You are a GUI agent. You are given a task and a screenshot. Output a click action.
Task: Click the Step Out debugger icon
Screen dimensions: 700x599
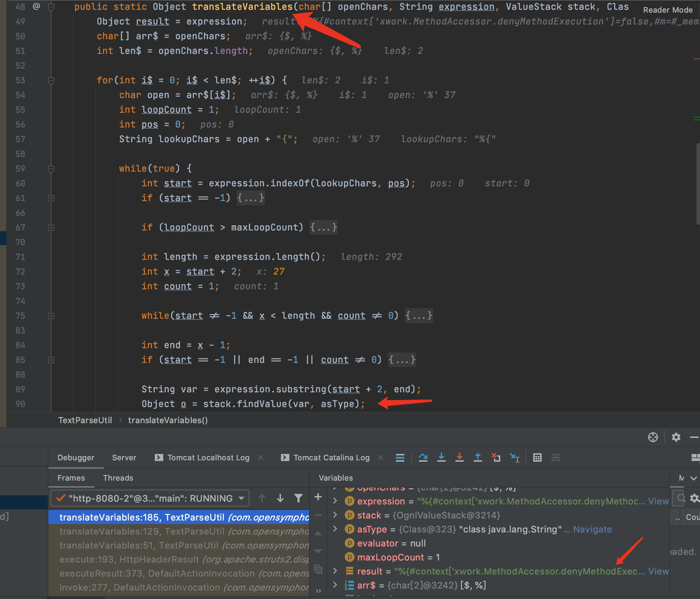(x=478, y=457)
